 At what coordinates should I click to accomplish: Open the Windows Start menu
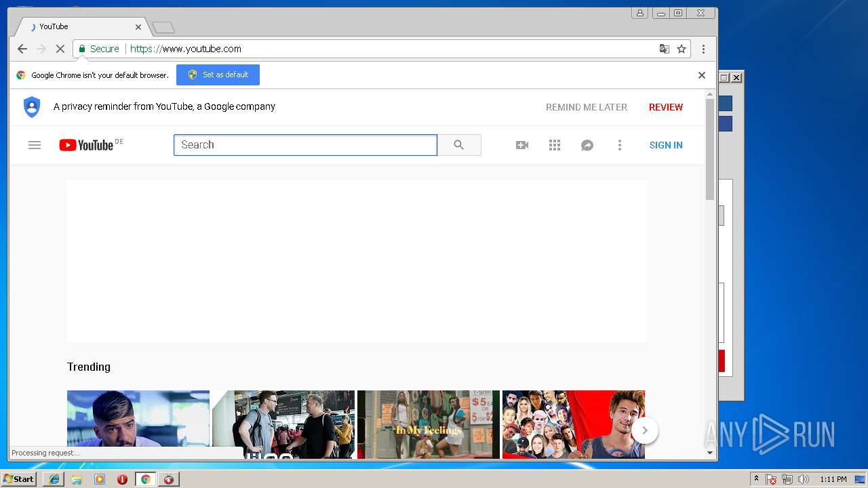19,479
